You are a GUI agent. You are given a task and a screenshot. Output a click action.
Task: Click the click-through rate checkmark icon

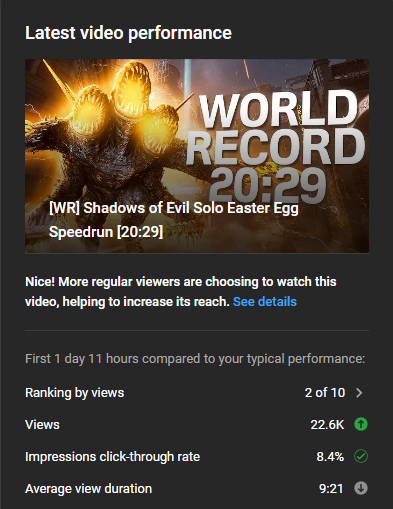pos(361,456)
